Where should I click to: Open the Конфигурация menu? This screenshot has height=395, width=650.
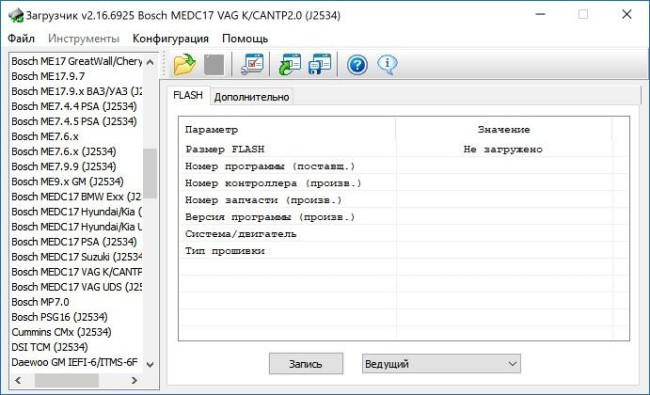pyautogui.click(x=170, y=39)
